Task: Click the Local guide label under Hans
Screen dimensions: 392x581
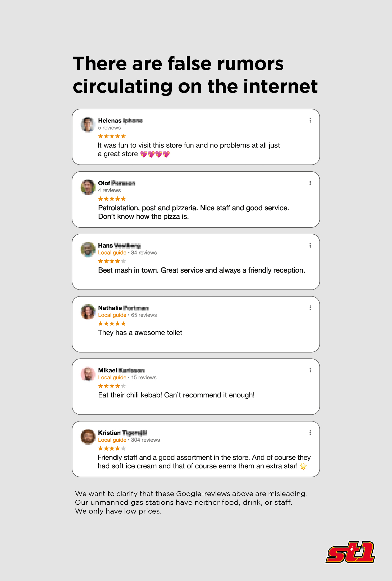Action: (x=112, y=253)
